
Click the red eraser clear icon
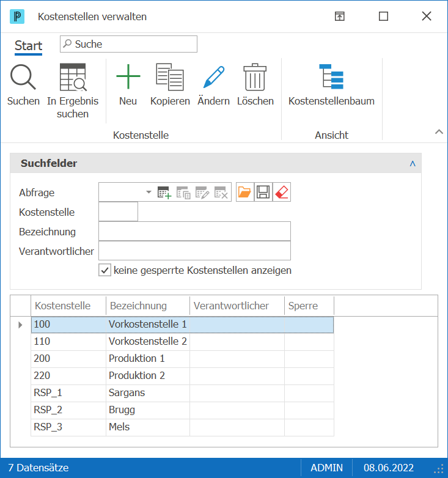click(282, 192)
